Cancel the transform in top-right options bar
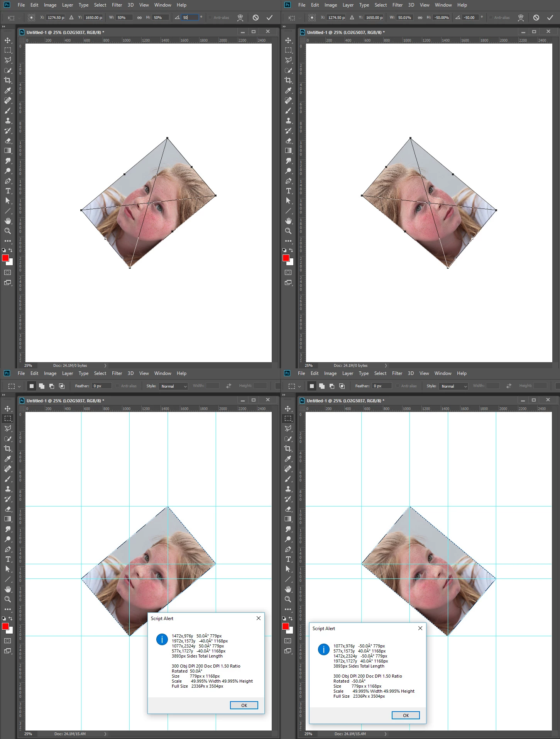 click(x=536, y=17)
